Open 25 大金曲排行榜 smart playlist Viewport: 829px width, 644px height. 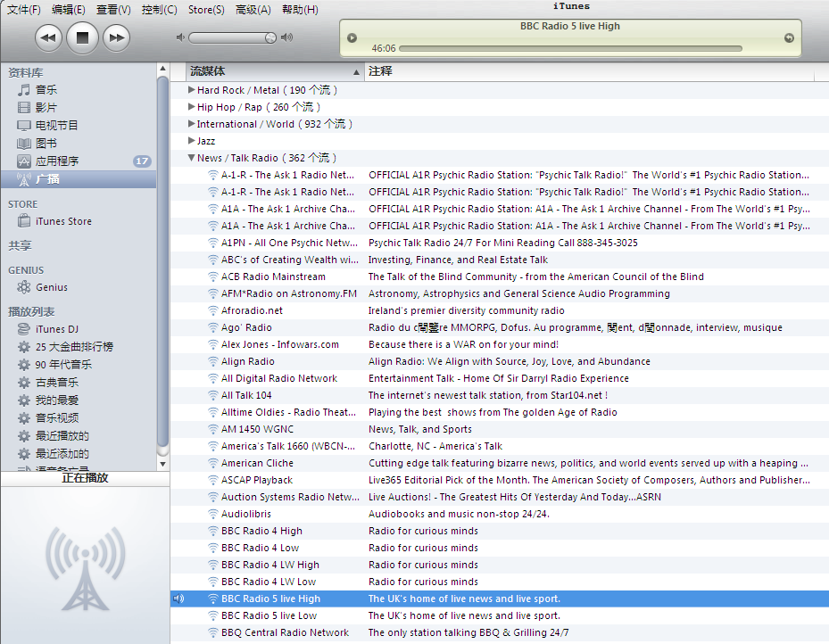point(74,347)
